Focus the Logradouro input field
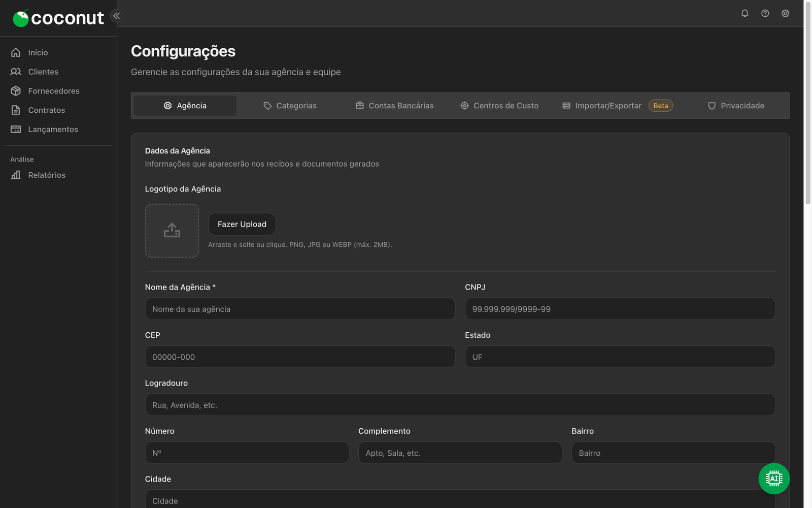812x508 pixels. click(x=460, y=405)
